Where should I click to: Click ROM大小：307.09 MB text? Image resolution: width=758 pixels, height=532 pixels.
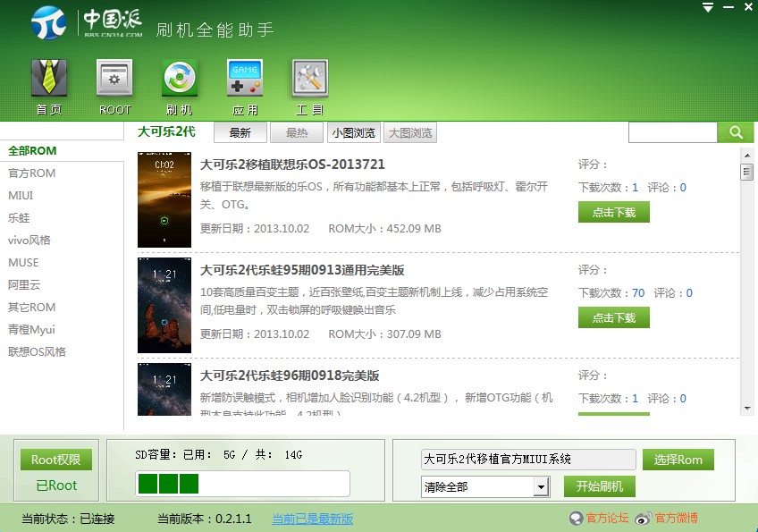[384, 334]
